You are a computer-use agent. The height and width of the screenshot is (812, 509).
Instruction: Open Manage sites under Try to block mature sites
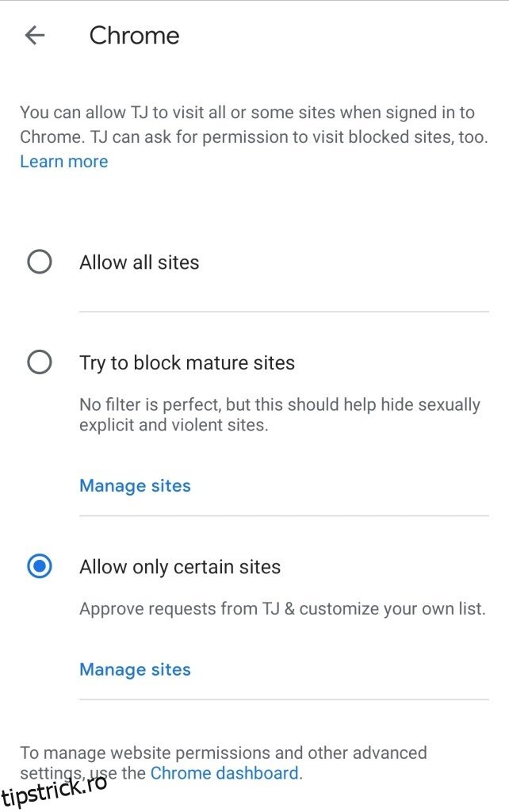tap(135, 486)
